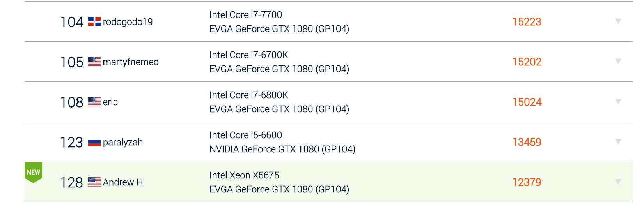This screenshot has width=644, height=208.
Task: Expand the Andrew H result row arrow
Action: (618, 182)
